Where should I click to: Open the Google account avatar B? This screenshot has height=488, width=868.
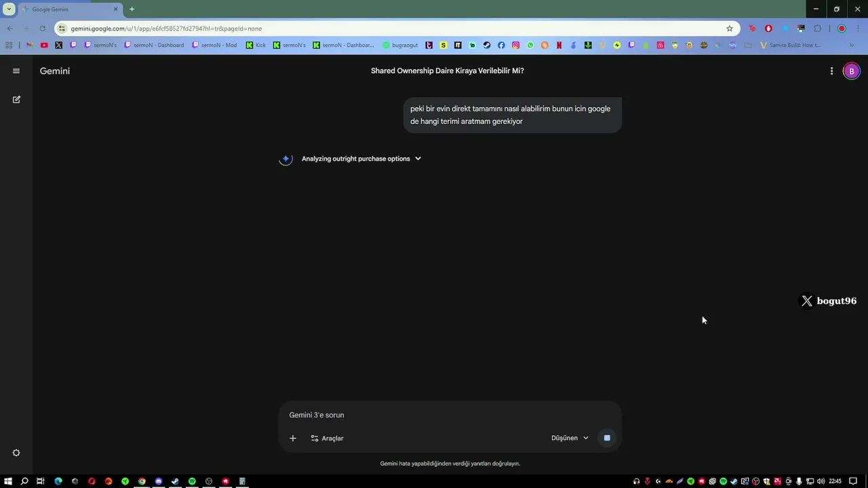(851, 70)
